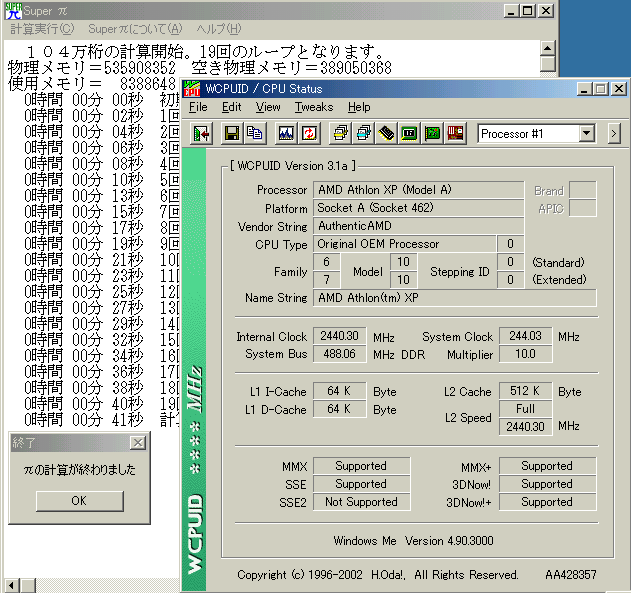Screen dimensions: 631x593
Task: Click the System Clock value 244.03
Action: (x=526, y=336)
